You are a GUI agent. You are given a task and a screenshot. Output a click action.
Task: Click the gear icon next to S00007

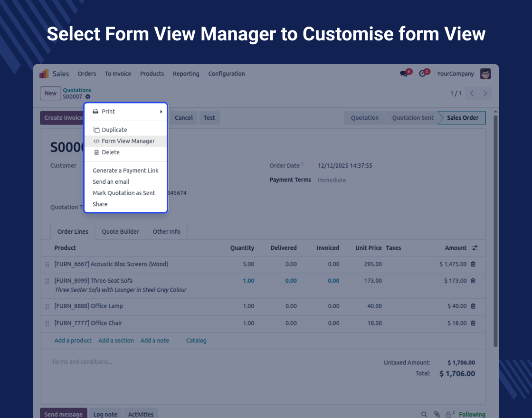[x=88, y=97]
